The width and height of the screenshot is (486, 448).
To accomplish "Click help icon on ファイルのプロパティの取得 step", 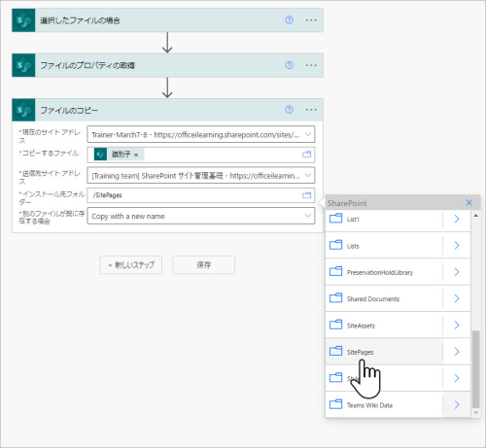I will [x=289, y=65].
